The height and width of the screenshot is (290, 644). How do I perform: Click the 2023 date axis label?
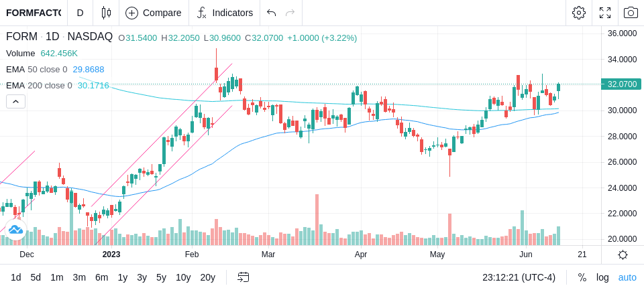[x=111, y=255]
